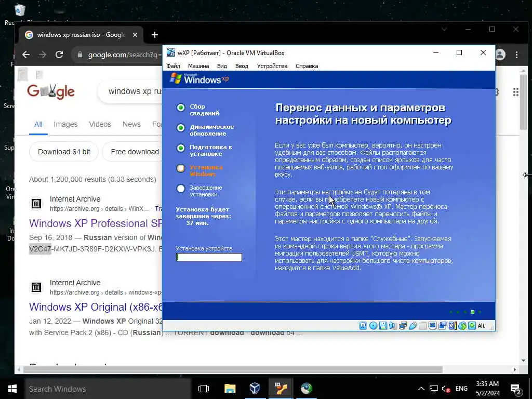Click Chrome's forward navigation arrow
The height and width of the screenshot is (399, 532).
click(x=43, y=55)
